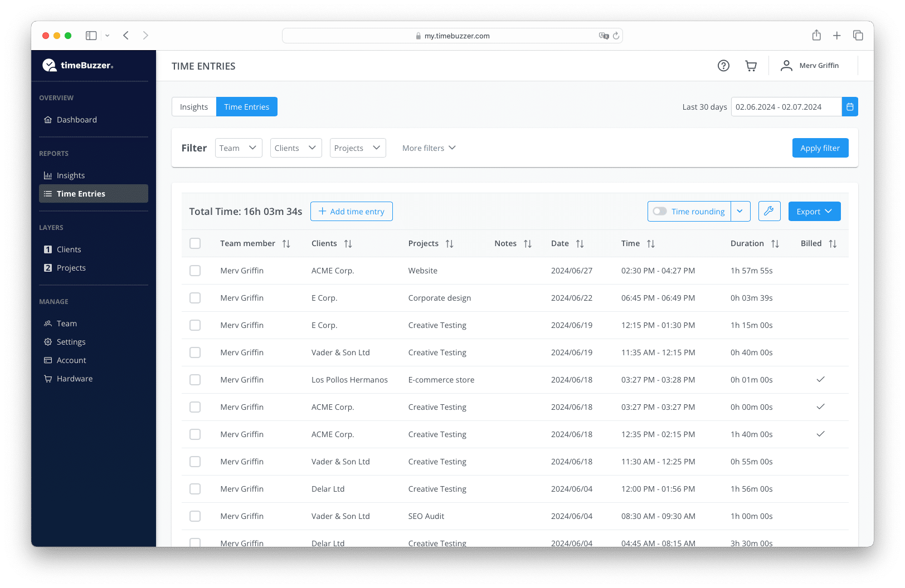Click Add time entry
The image size is (905, 588).
coord(351,211)
